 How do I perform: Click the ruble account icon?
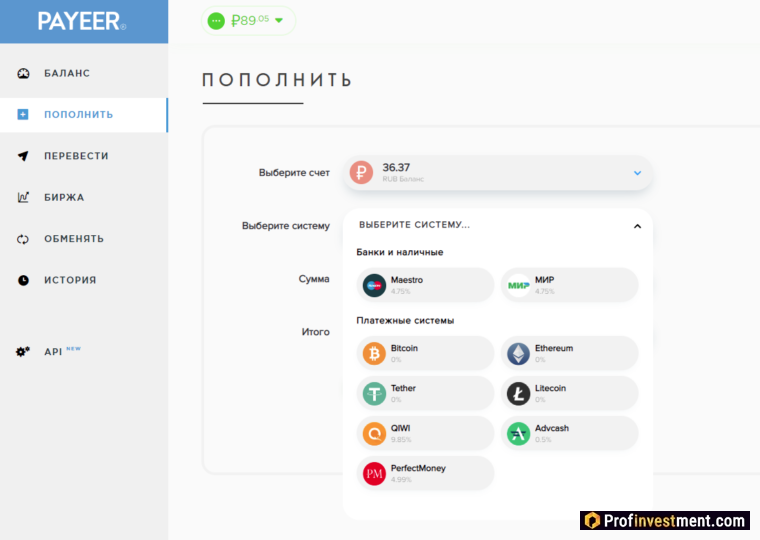362,173
